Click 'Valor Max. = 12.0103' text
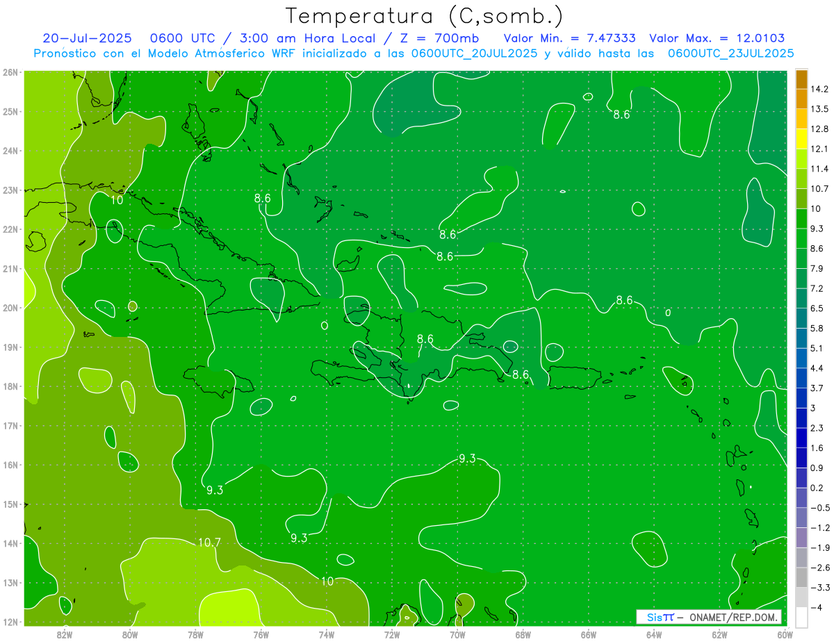The width and height of the screenshot is (834, 644). pyautogui.click(x=717, y=39)
